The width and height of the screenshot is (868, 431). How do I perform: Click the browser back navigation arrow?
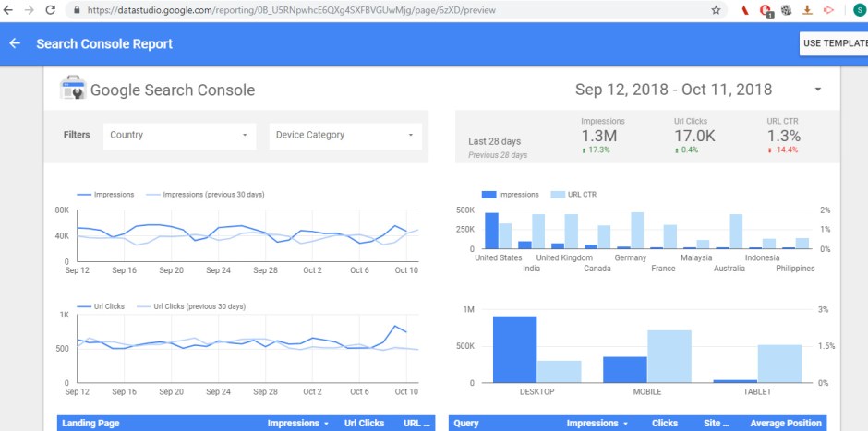coord(8,9)
